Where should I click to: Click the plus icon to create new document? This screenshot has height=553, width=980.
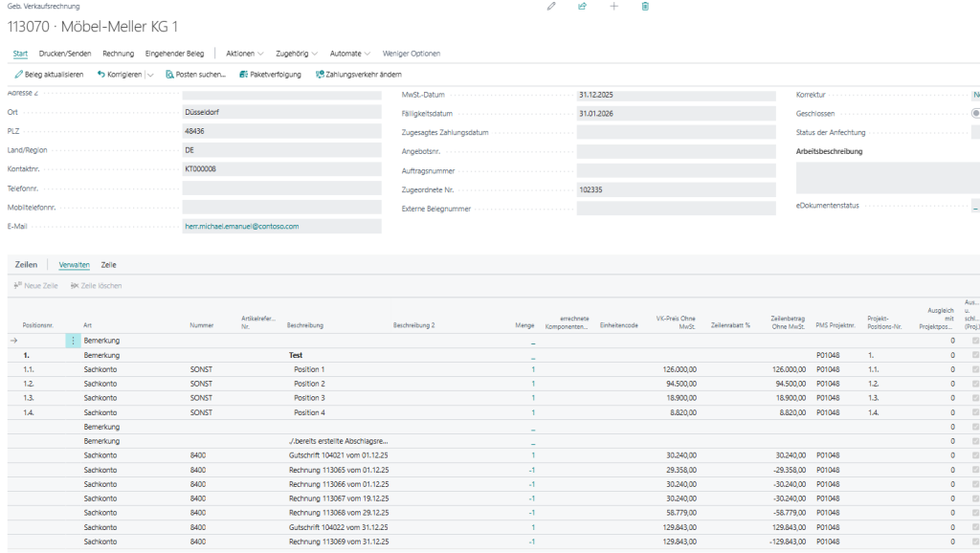pyautogui.click(x=613, y=7)
